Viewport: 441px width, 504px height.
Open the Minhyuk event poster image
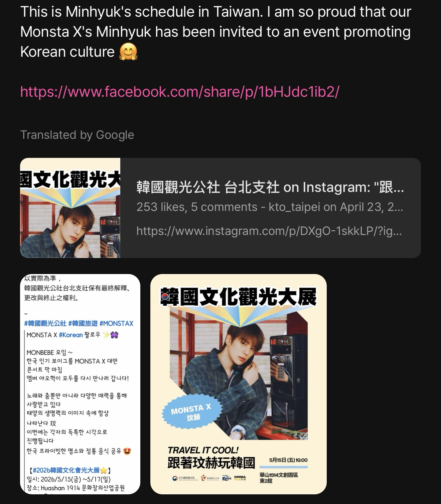coord(238,384)
